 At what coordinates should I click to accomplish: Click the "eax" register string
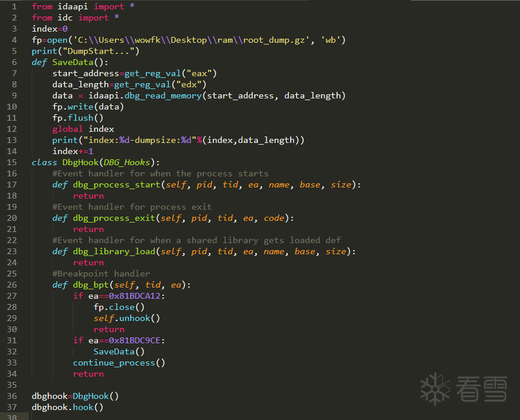pyautogui.click(x=199, y=74)
